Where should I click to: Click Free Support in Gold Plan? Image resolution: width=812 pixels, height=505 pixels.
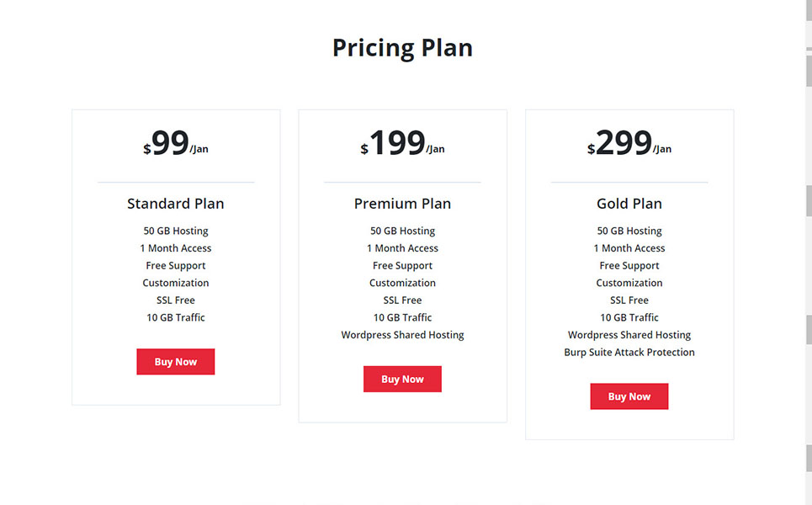629,266
